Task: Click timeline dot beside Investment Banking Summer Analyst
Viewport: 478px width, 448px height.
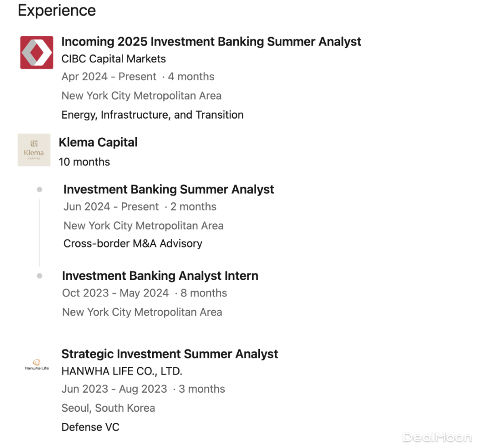Action: [x=40, y=189]
